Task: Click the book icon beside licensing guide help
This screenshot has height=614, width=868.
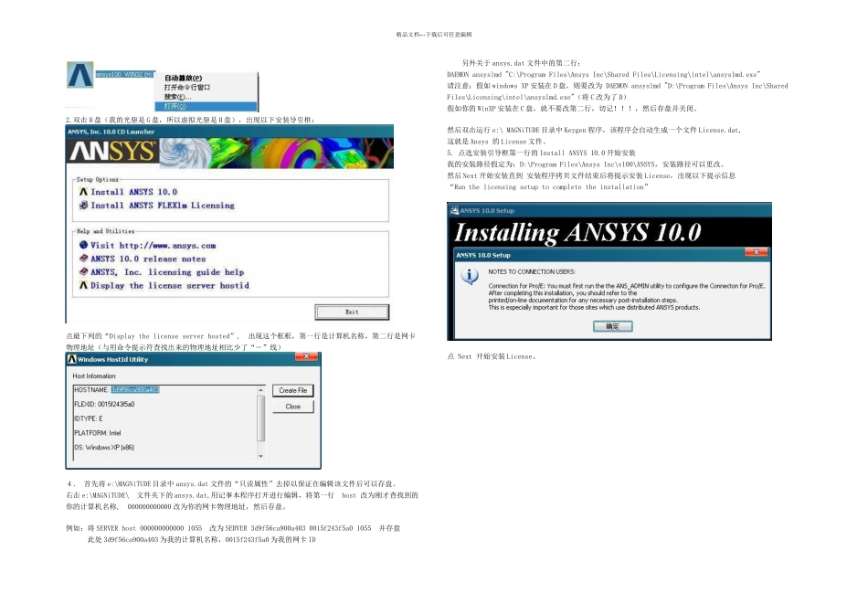Action: click(x=83, y=272)
